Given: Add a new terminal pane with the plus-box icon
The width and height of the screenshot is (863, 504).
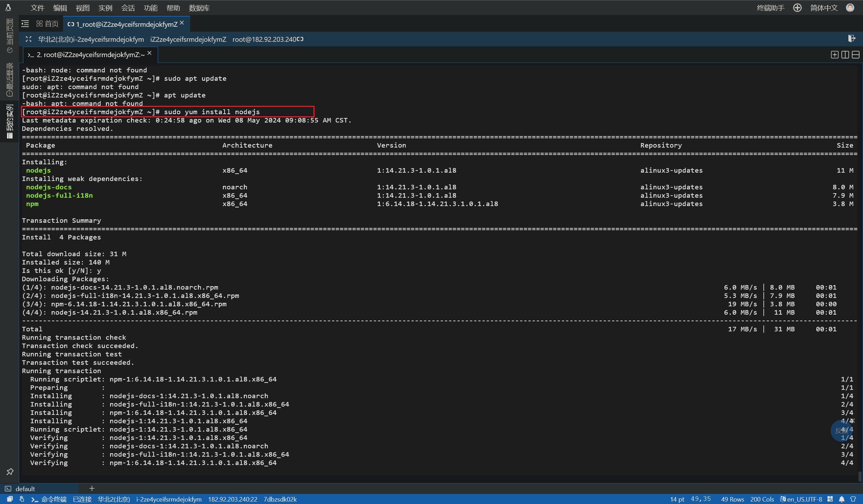Looking at the screenshot, I should point(834,55).
